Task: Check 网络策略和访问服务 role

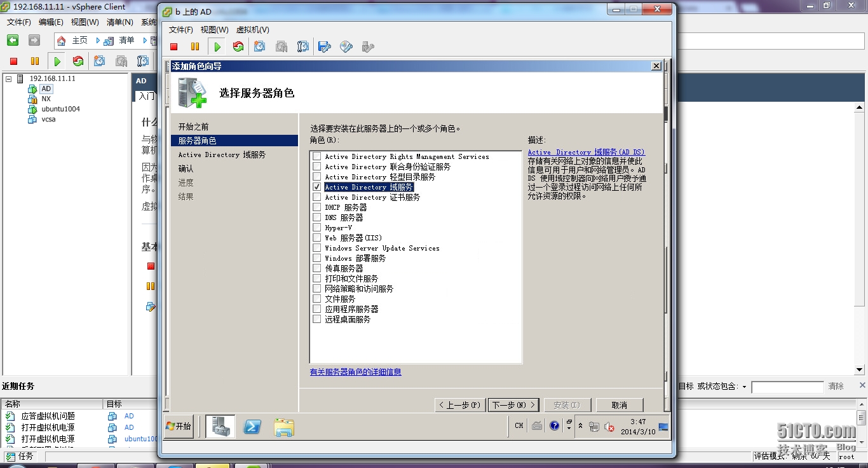Action: [316, 289]
